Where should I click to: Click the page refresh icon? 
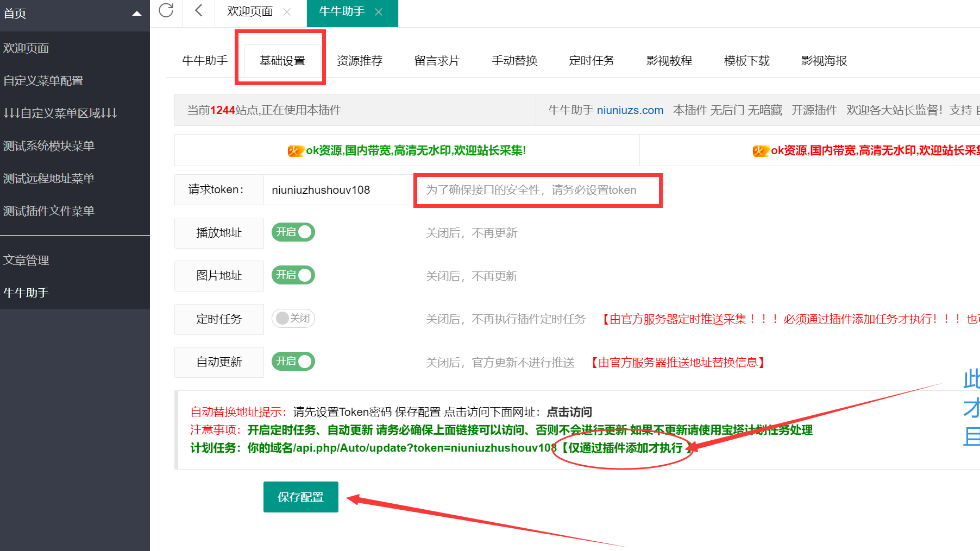pyautogui.click(x=166, y=10)
